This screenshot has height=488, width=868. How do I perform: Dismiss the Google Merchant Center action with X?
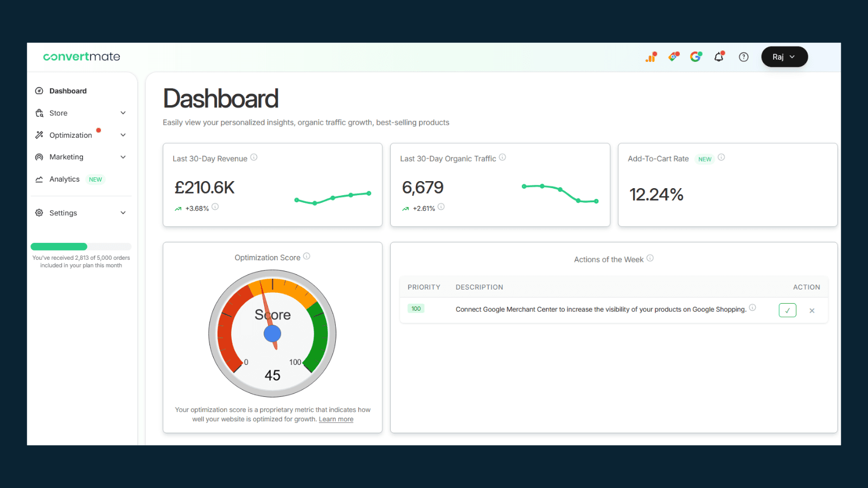tap(812, 310)
